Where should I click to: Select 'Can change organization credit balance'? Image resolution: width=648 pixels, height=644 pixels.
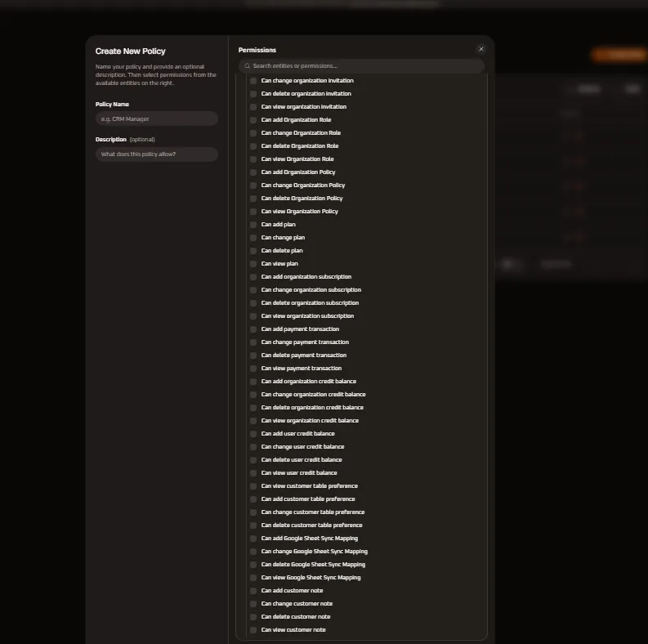[253, 395]
